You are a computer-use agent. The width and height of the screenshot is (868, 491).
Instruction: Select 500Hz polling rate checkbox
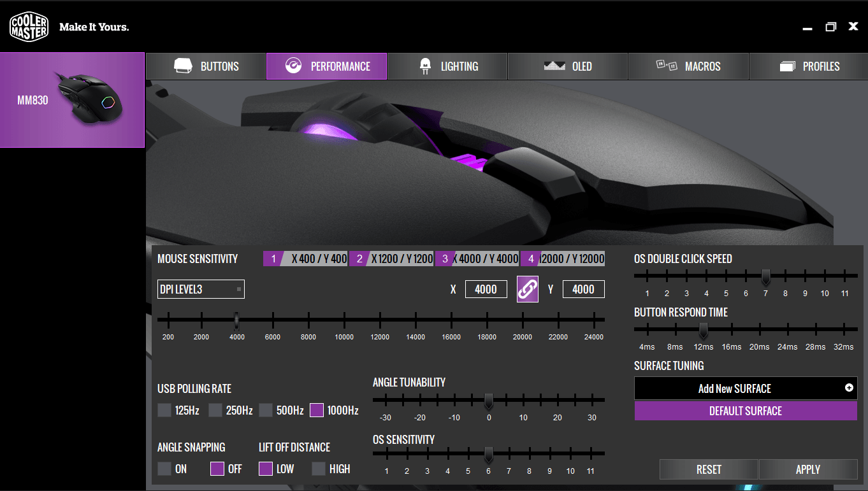coord(266,410)
